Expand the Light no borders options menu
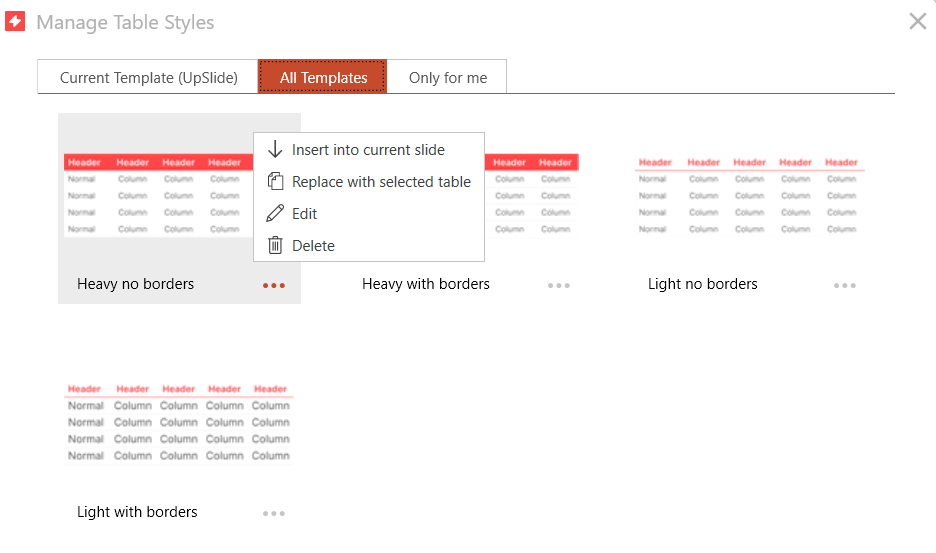 tap(844, 285)
